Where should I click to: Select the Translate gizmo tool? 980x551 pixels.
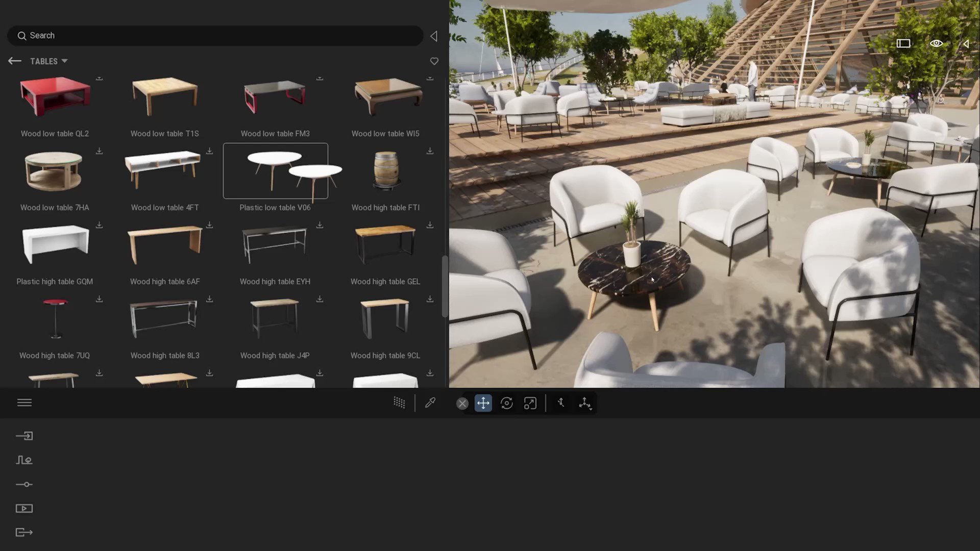click(x=483, y=403)
